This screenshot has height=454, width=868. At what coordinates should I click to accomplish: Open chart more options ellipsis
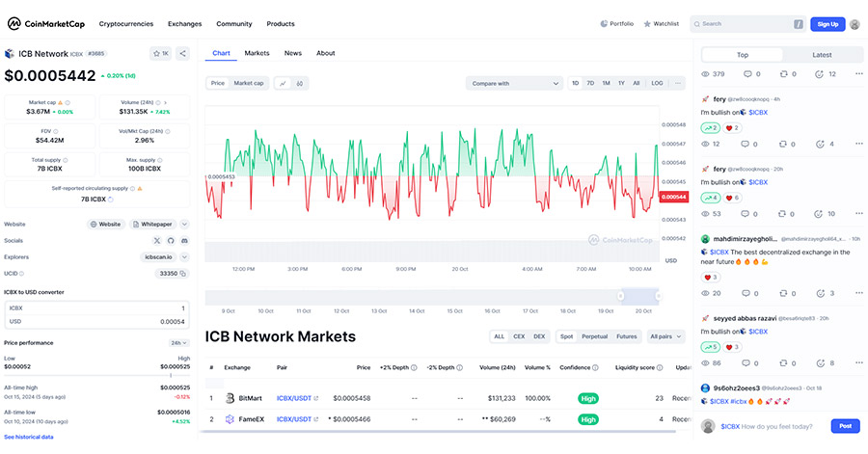coord(678,83)
